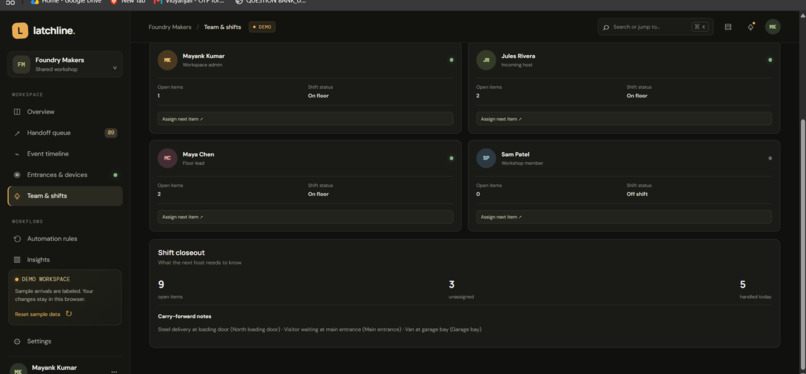The height and width of the screenshot is (374, 806).
Task: Click Maya Chen's Floor lead role text
Action: coord(193,163)
